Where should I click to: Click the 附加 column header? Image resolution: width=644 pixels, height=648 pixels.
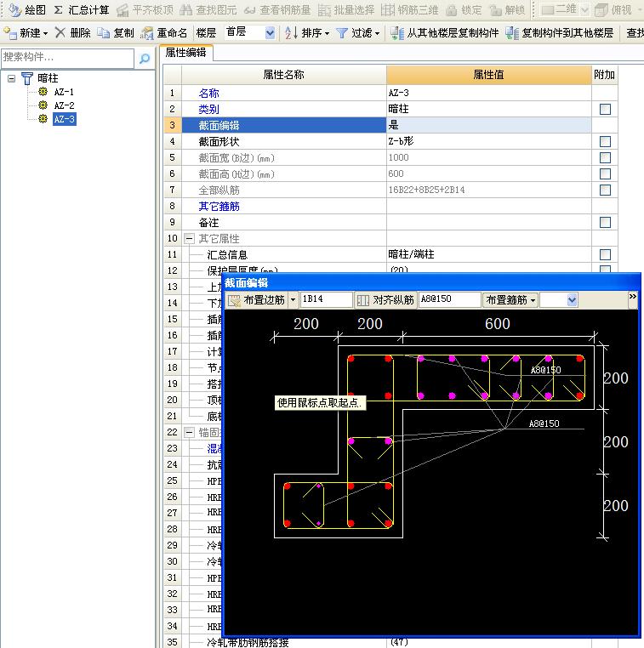(x=604, y=75)
